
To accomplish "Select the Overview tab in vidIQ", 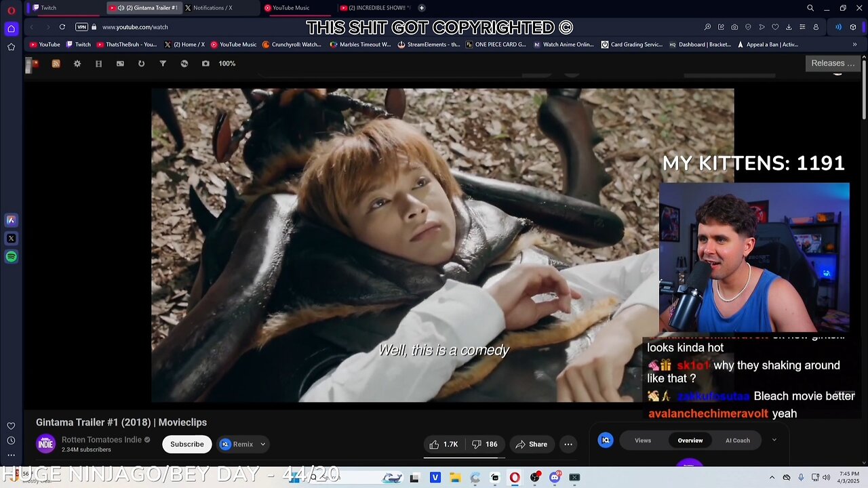I will tap(690, 441).
